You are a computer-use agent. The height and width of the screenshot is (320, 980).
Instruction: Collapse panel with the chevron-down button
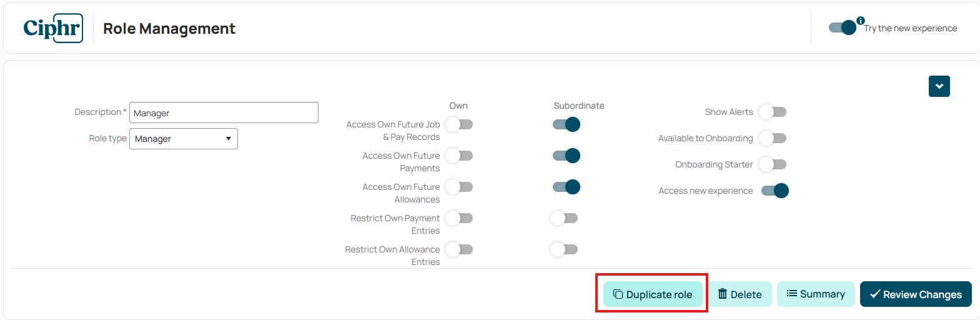click(x=939, y=86)
